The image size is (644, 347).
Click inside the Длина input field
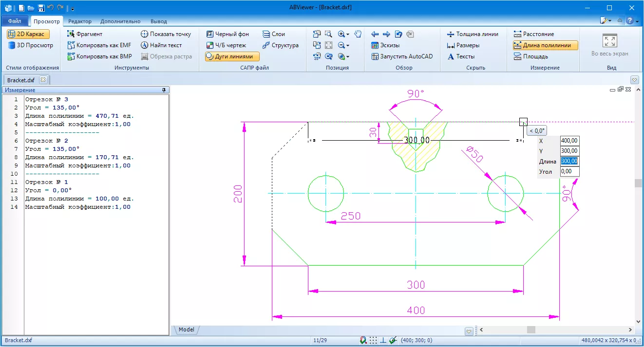[569, 161]
